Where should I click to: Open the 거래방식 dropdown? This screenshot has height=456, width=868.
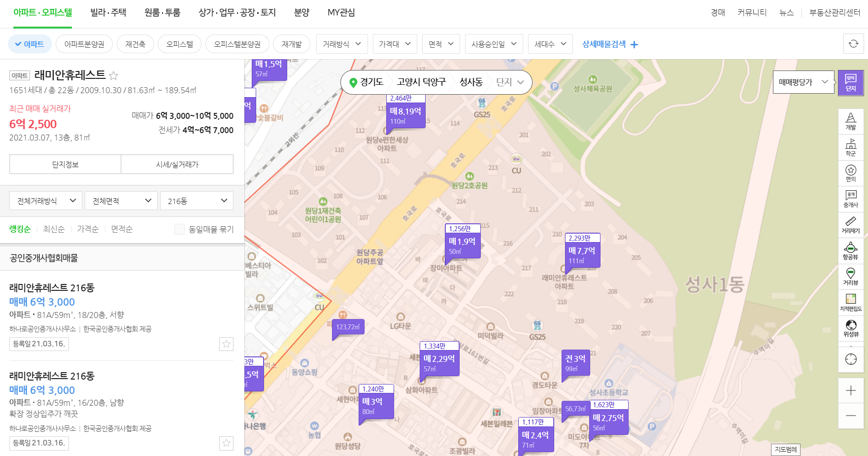click(x=342, y=44)
